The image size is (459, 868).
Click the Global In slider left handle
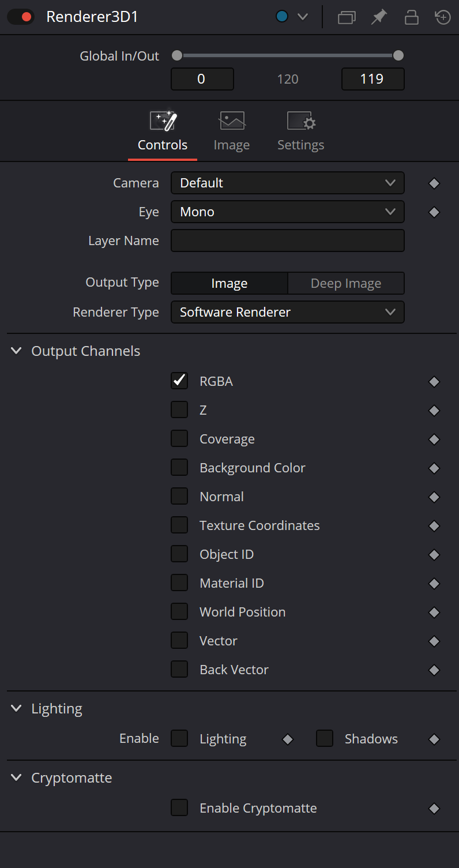[x=177, y=56]
